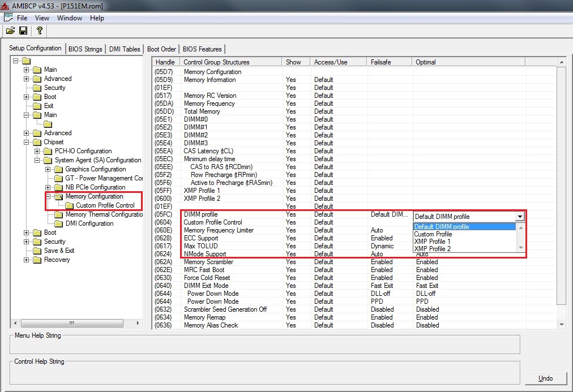Expand the Graphics Configuration tree node
573x392 pixels.
point(48,169)
